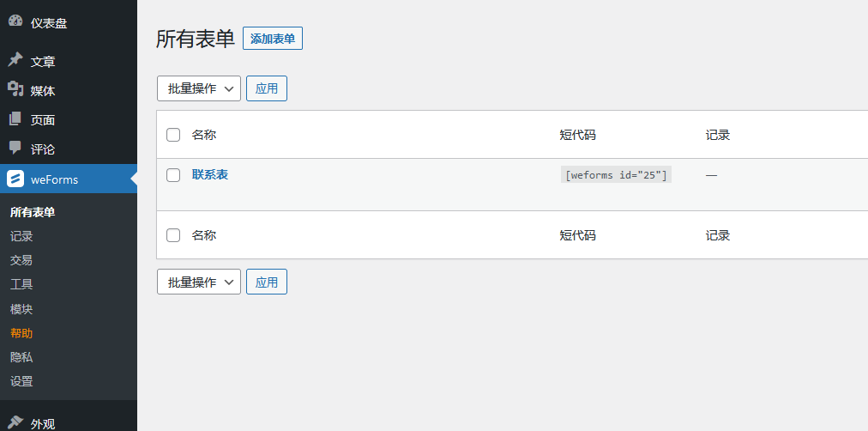Click the Appearance paintbrush icon

click(x=15, y=422)
